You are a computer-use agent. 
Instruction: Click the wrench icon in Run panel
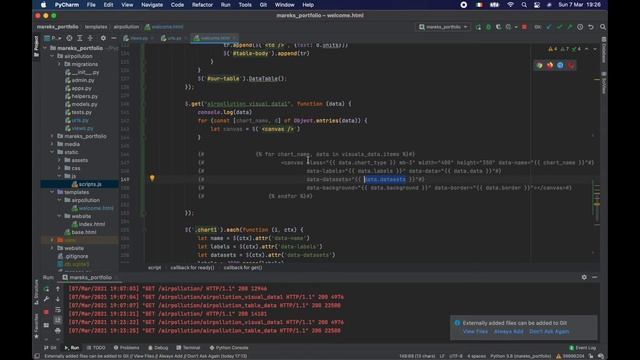(47, 299)
